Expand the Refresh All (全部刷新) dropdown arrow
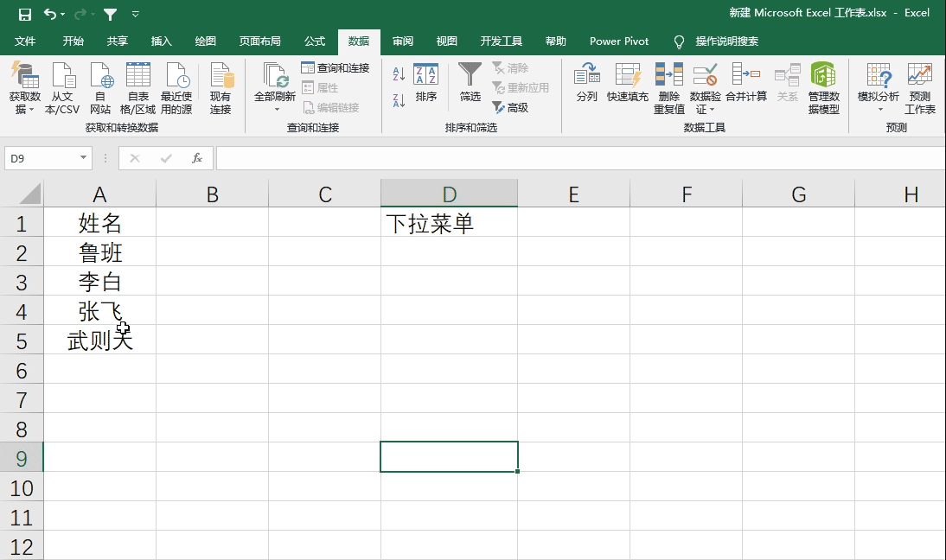This screenshot has height=560, width=946. point(277,110)
